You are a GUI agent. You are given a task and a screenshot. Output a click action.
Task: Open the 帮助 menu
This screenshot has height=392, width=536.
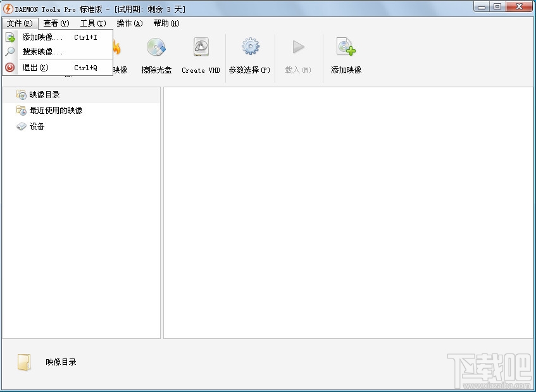tap(165, 23)
